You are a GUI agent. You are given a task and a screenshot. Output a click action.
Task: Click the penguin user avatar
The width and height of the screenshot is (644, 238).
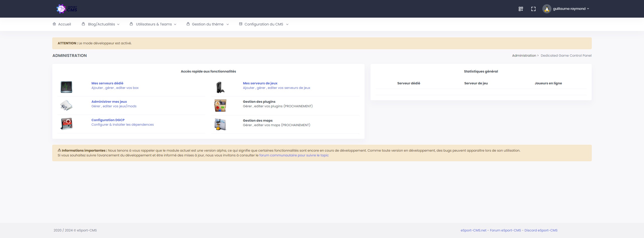[547, 9]
